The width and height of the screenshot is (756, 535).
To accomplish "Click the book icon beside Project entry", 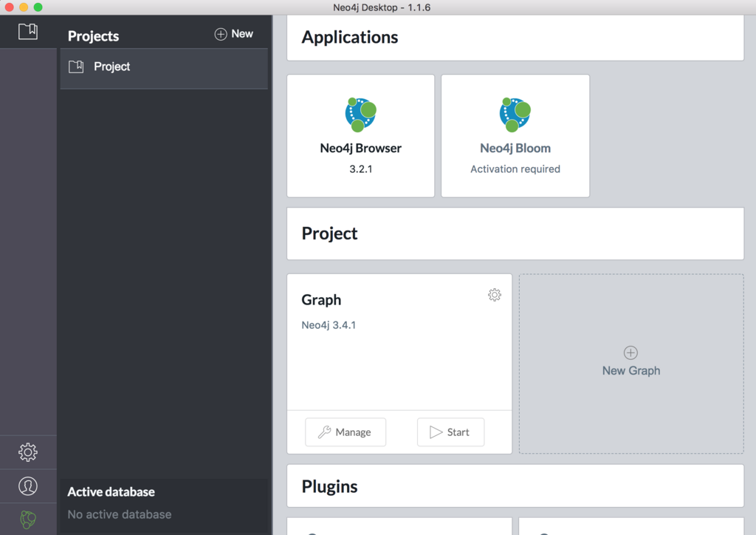I will [x=76, y=67].
